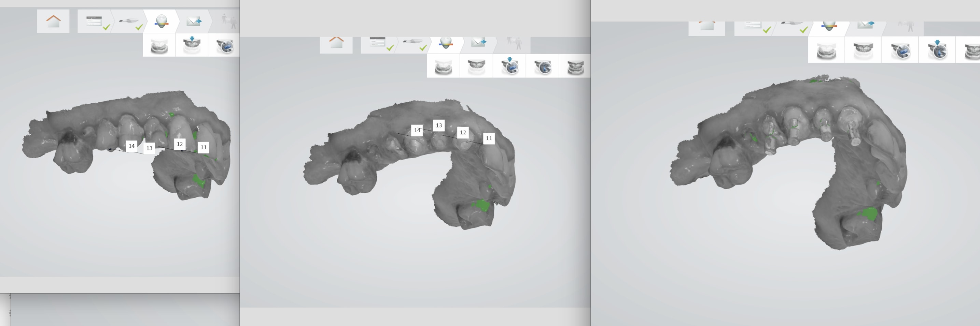Image resolution: width=980 pixels, height=326 pixels.
Task: Click the Home icon in the left window
Action: tap(53, 21)
